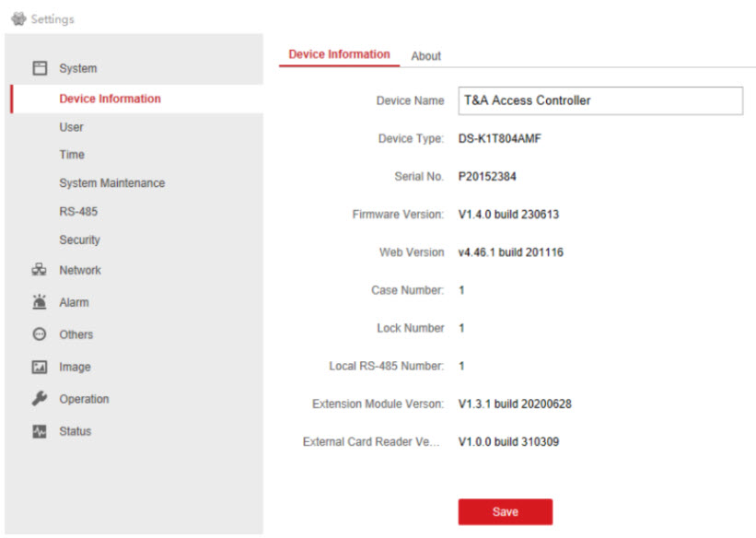Click the Others circle icon
The image size is (756, 538).
40,334
